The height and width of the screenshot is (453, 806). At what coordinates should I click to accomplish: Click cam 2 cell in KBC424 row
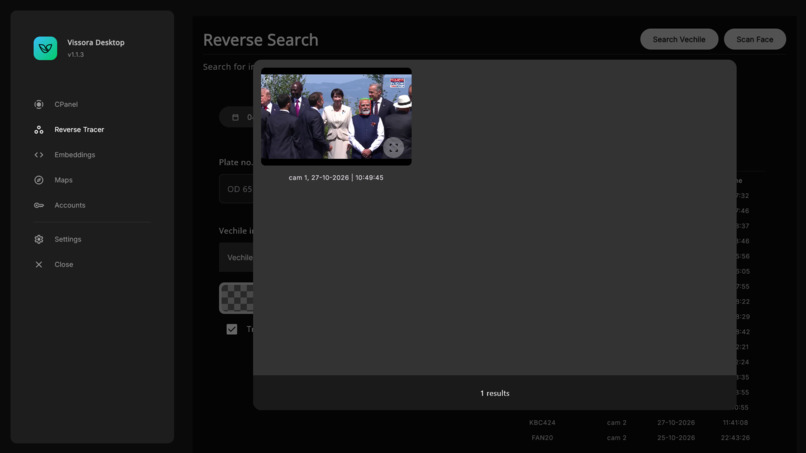tap(617, 423)
